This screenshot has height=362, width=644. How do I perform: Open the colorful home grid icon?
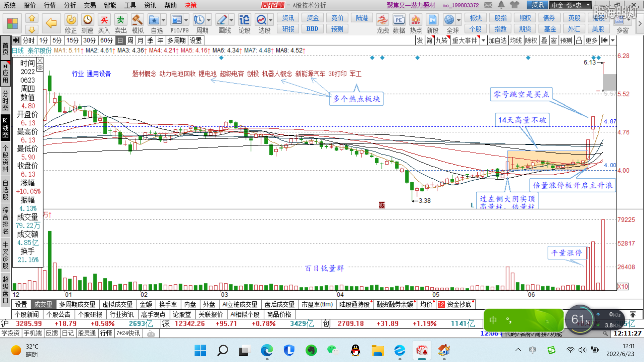(12, 23)
